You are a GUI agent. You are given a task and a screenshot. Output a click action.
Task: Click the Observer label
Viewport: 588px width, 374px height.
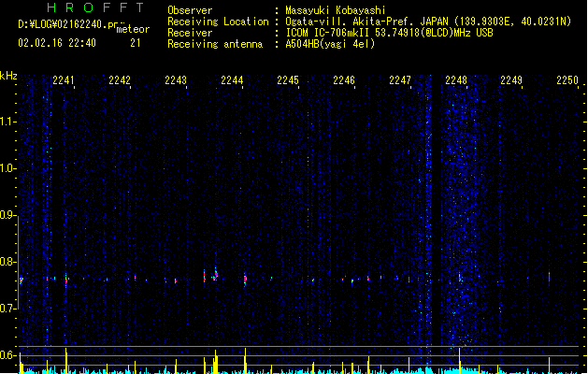click(190, 10)
